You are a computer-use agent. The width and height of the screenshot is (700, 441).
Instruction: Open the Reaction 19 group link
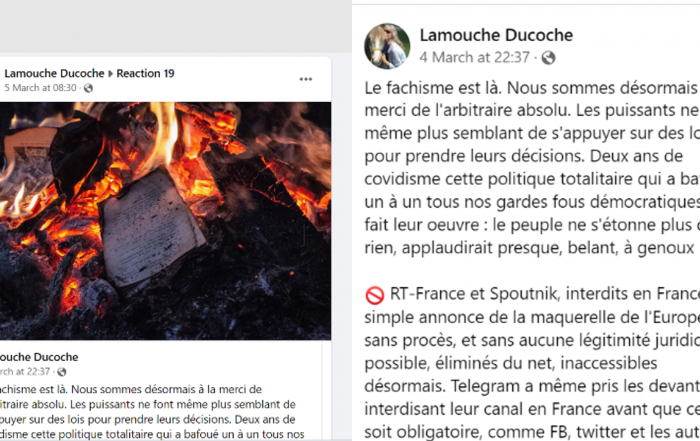click(x=145, y=73)
